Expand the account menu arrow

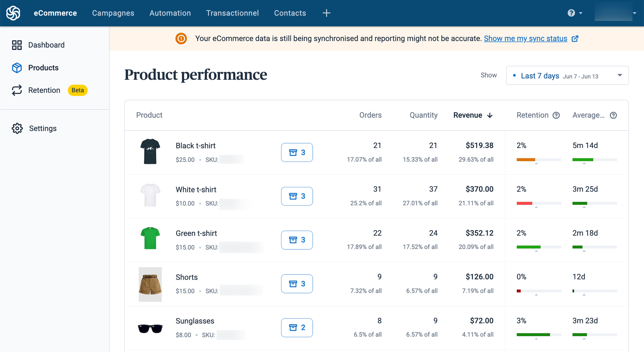point(634,13)
